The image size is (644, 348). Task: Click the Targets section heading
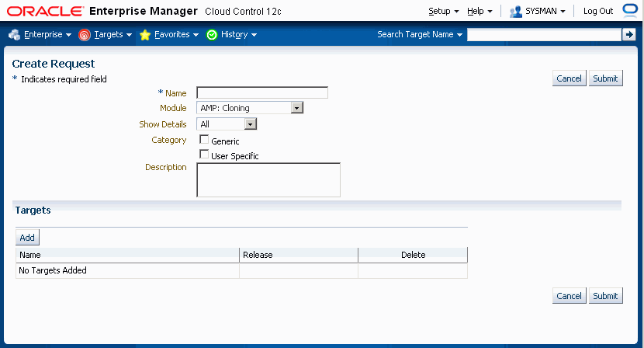(x=33, y=211)
